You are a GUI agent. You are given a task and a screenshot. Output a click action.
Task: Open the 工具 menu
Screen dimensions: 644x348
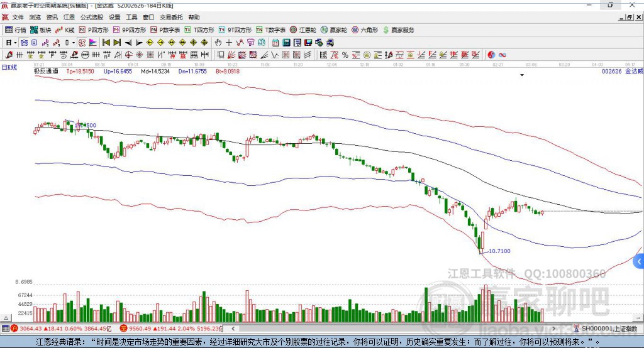(x=131, y=17)
